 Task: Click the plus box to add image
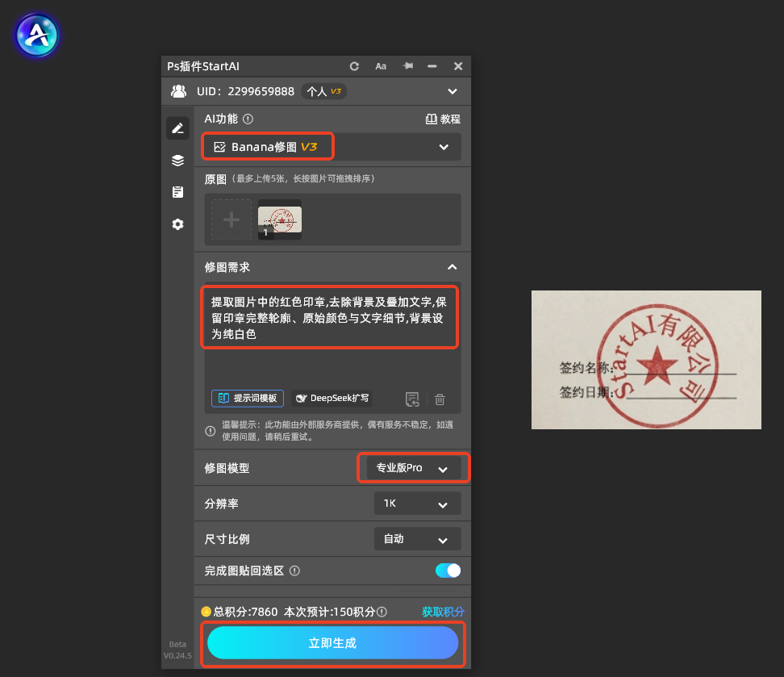[231, 219]
